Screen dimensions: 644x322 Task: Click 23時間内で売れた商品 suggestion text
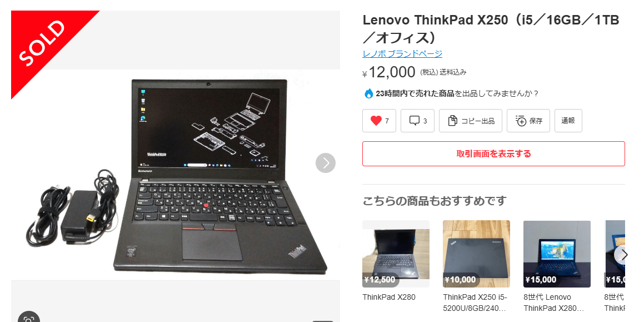[415, 94]
